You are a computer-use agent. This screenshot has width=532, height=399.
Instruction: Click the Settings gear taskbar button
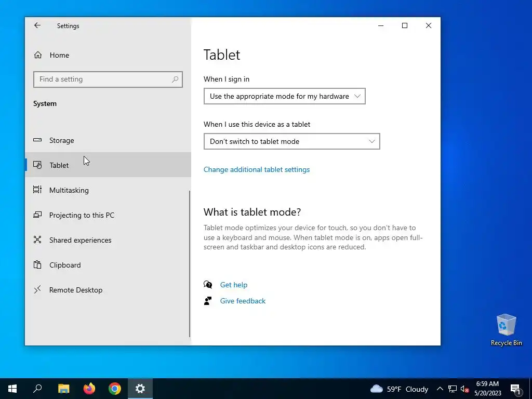pos(140,389)
